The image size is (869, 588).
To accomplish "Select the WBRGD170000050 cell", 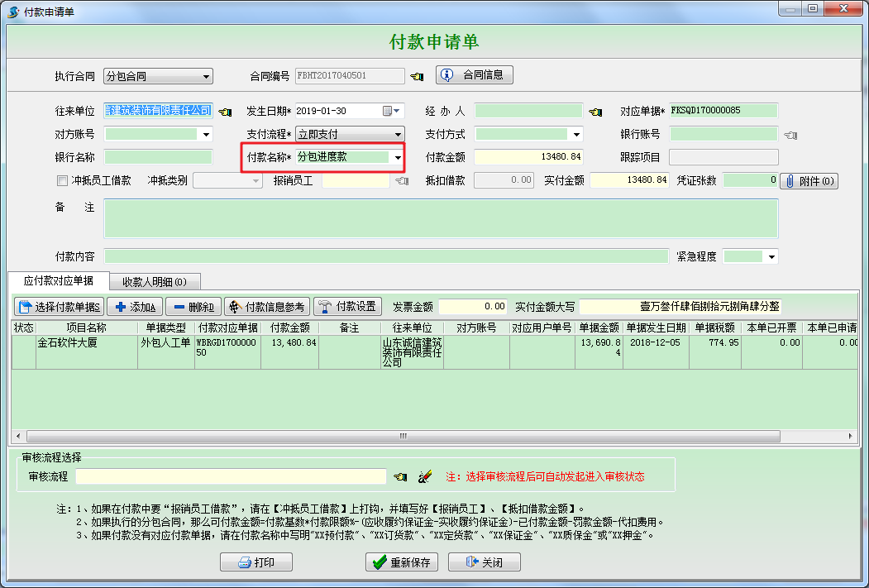I will point(227,351).
